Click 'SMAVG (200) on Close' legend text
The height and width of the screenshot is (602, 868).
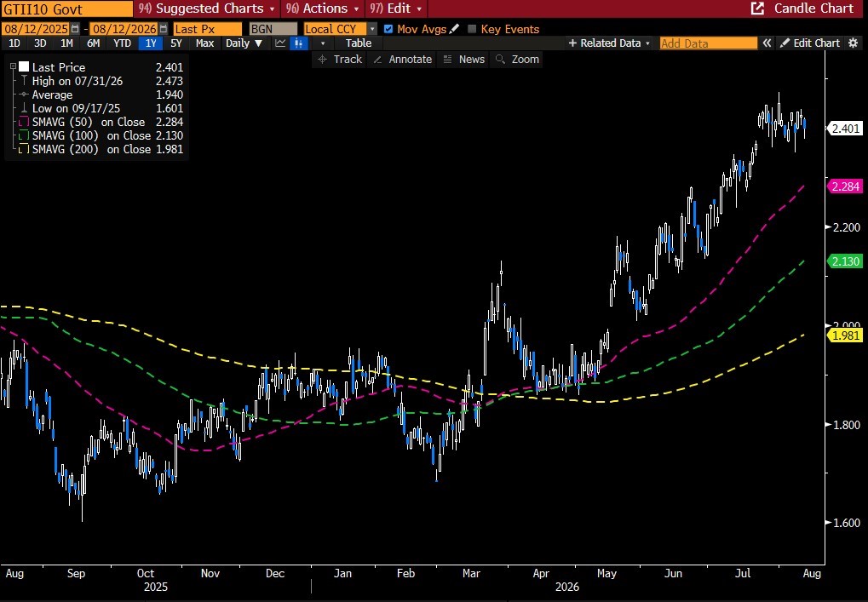click(91, 149)
